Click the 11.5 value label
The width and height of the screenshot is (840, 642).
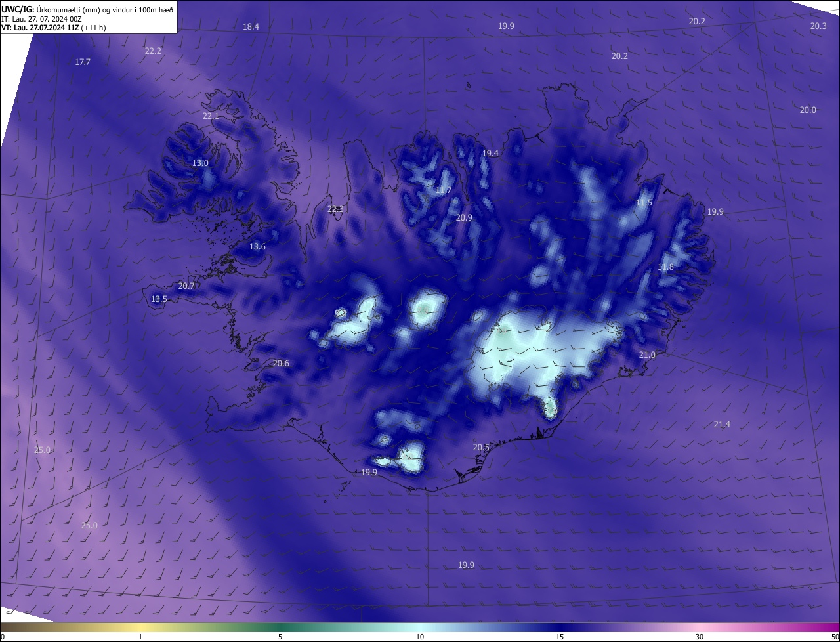coord(644,203)
